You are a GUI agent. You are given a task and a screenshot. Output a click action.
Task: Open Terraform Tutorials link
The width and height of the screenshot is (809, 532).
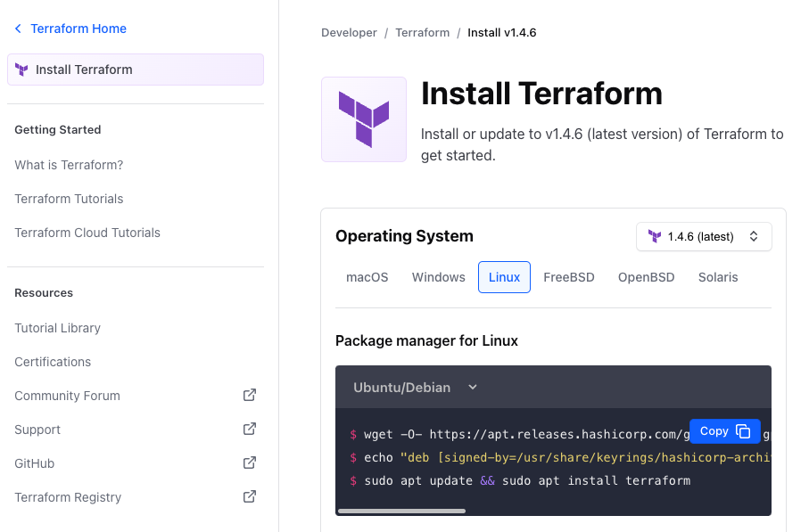click(69, 199)
